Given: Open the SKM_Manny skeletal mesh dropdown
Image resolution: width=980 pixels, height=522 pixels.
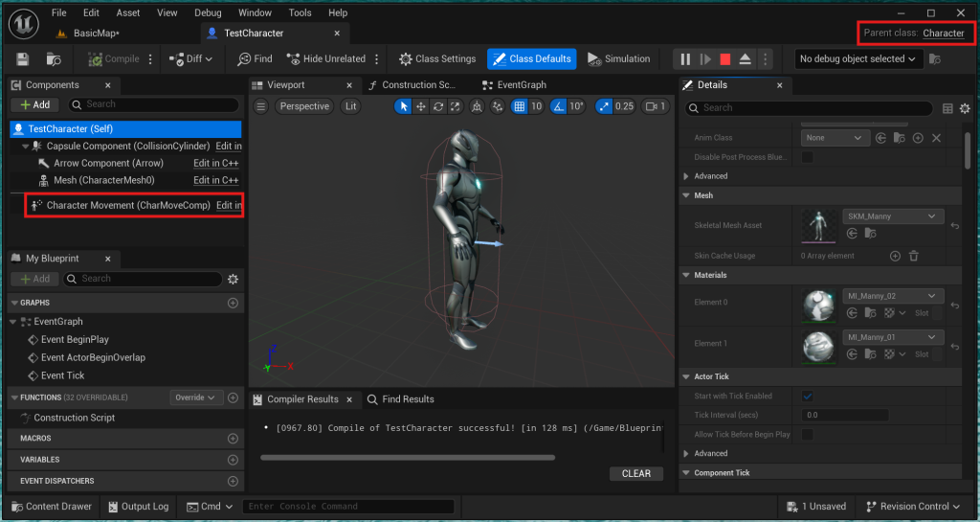Looking at the screenshot, I should pos(893,216).
